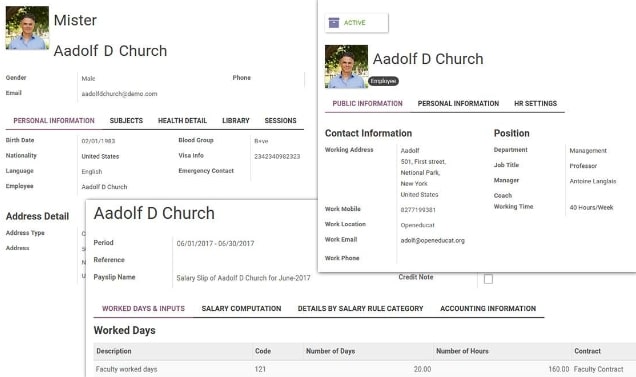Open the Sessions tab

[280, 121]
